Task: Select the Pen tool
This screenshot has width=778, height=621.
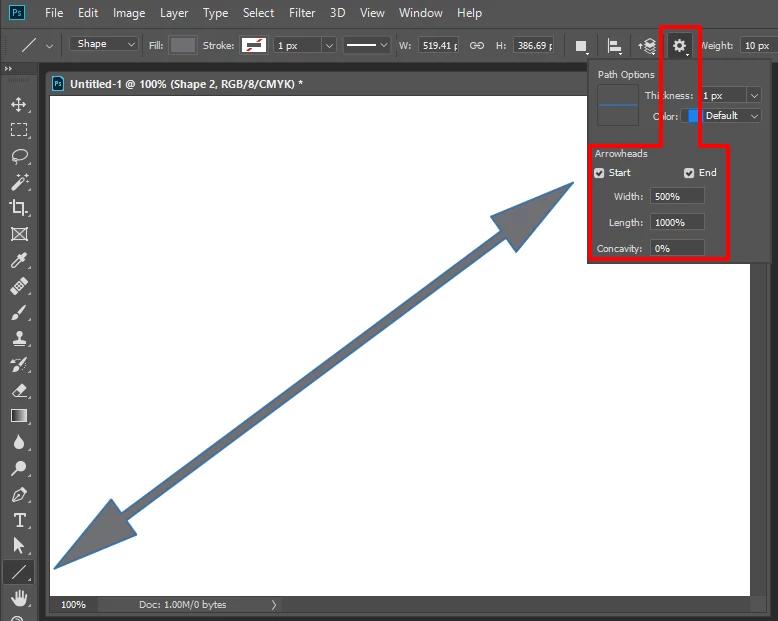Action: [19, 495]
